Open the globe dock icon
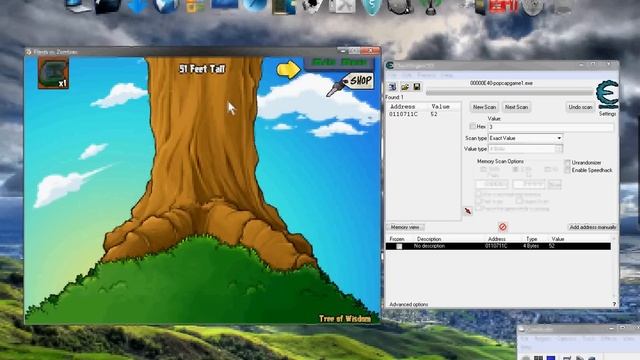This screenshot has width=640, height=360. (165, 7)
